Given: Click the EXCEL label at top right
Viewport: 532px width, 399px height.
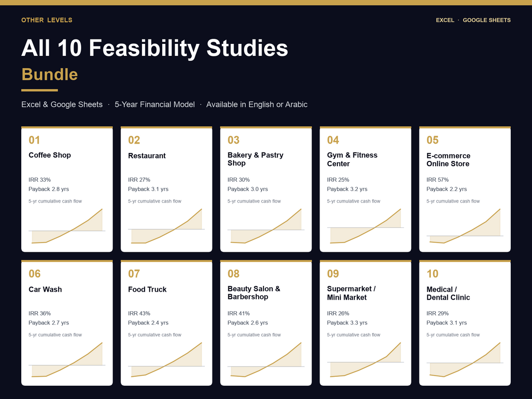Looking at the screenshot, I should pos(445,20).
